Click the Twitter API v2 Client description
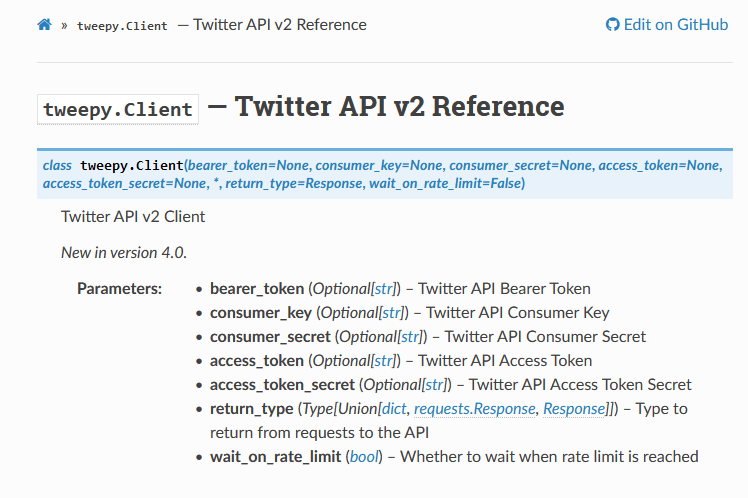This screenshot has width=748, height=498. click(133, 217)
